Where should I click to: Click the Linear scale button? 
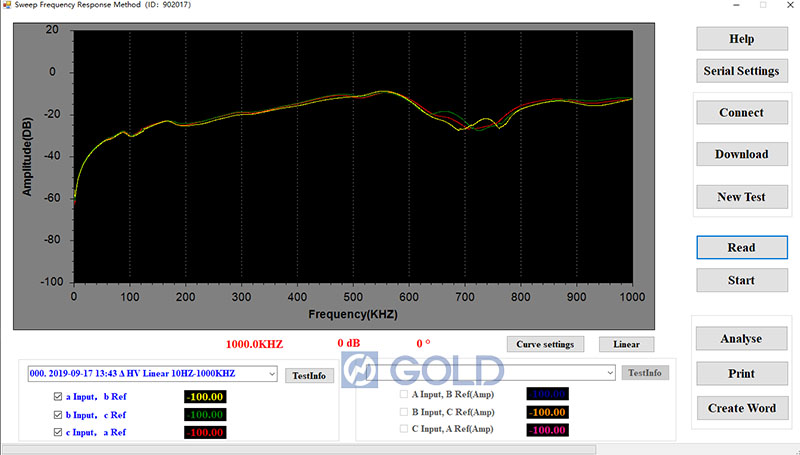point(626,344)
